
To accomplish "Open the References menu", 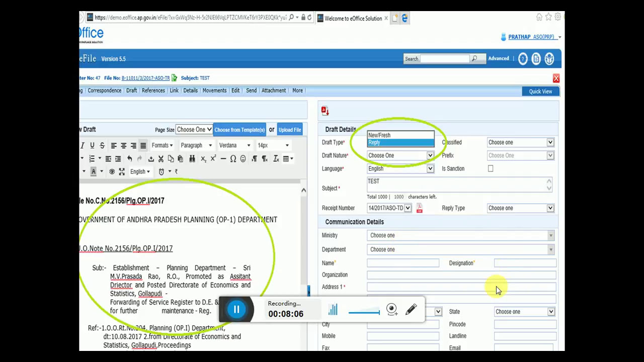I will pyautogui.click(x=153, y=90).
